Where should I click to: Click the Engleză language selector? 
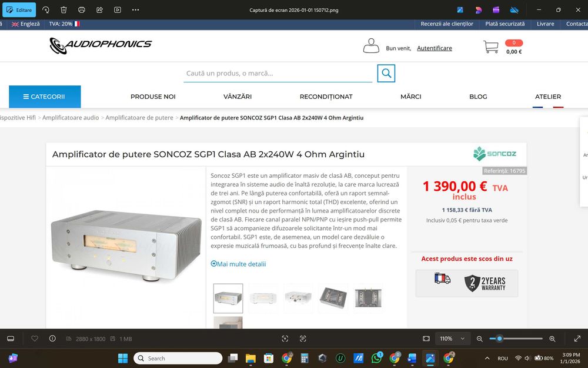point(25,24)
